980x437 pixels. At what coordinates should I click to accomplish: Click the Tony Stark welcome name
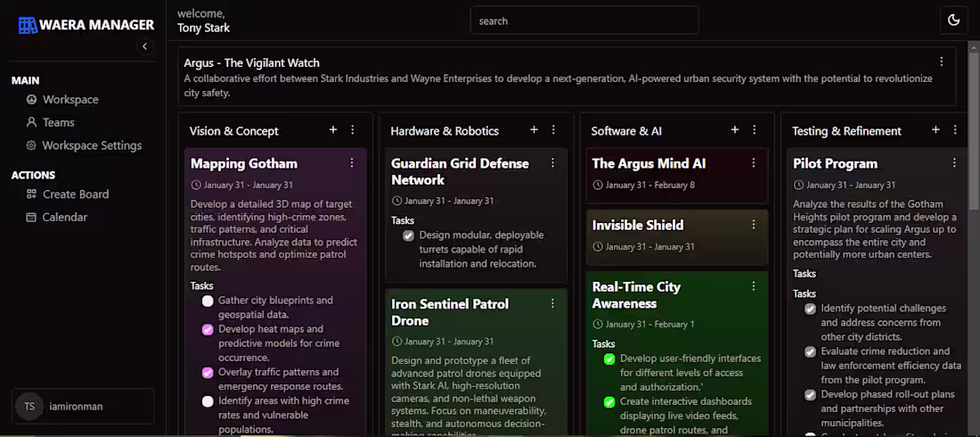(x=203, y=29)
